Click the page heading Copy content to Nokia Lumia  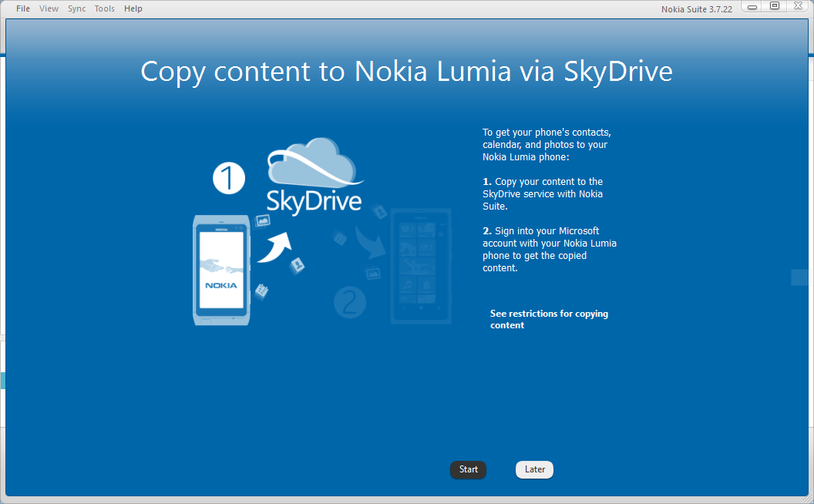tap(406, 71)
